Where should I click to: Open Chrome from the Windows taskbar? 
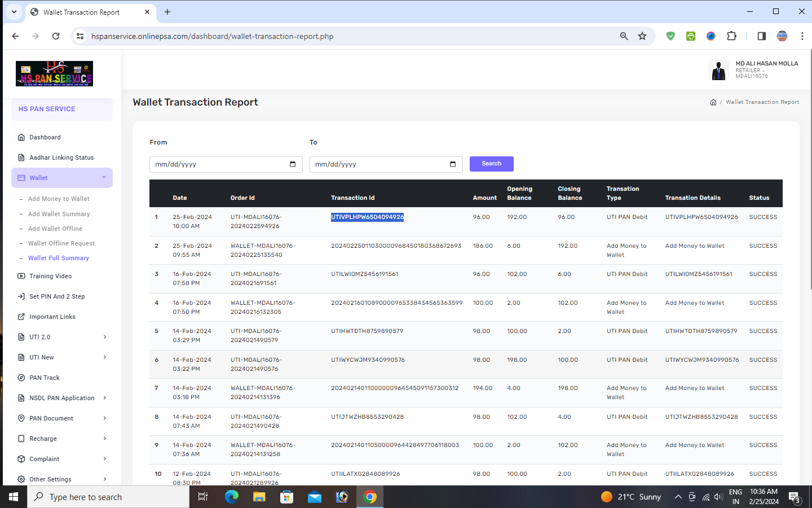(370, 497)
